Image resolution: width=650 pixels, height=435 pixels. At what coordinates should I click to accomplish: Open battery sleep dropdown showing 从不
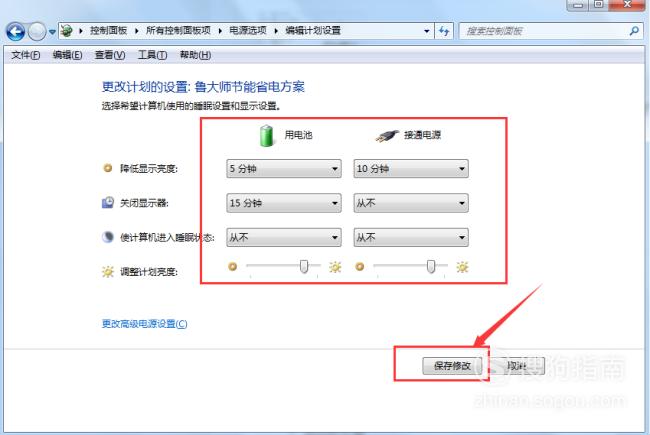click(x=284, y=237)
